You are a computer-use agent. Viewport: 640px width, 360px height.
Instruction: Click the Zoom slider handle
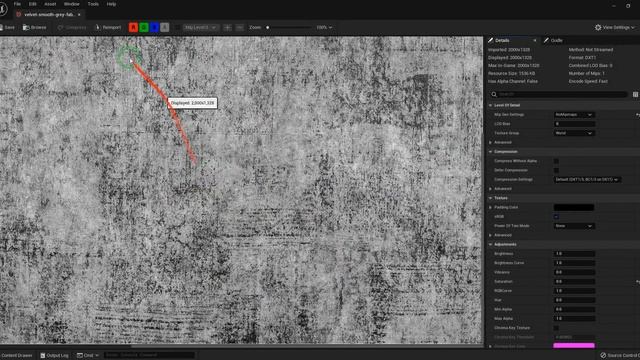click(x=268, y=27)
